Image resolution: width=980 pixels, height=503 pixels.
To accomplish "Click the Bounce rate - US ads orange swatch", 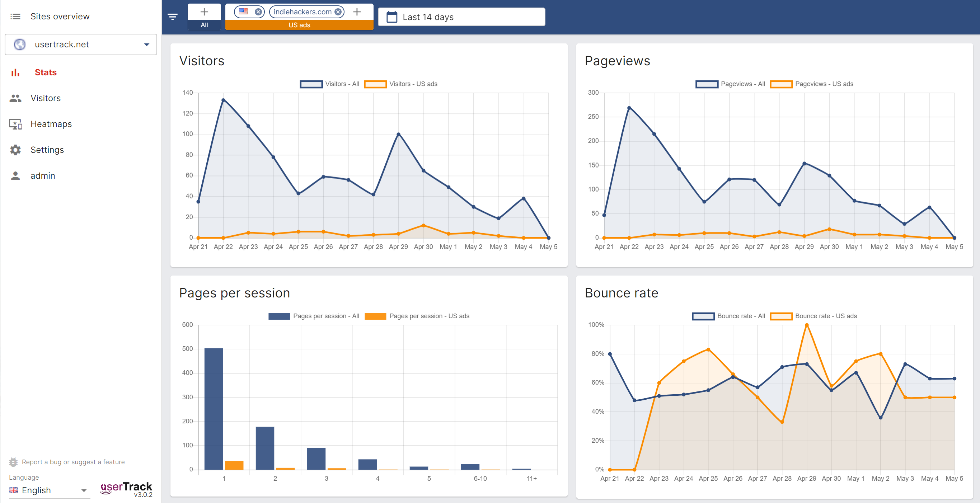I will [x=781, y=316].
